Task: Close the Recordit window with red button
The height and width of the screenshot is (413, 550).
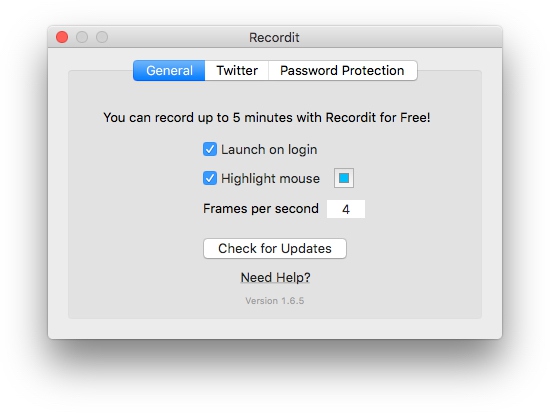Action: (62, 37)
